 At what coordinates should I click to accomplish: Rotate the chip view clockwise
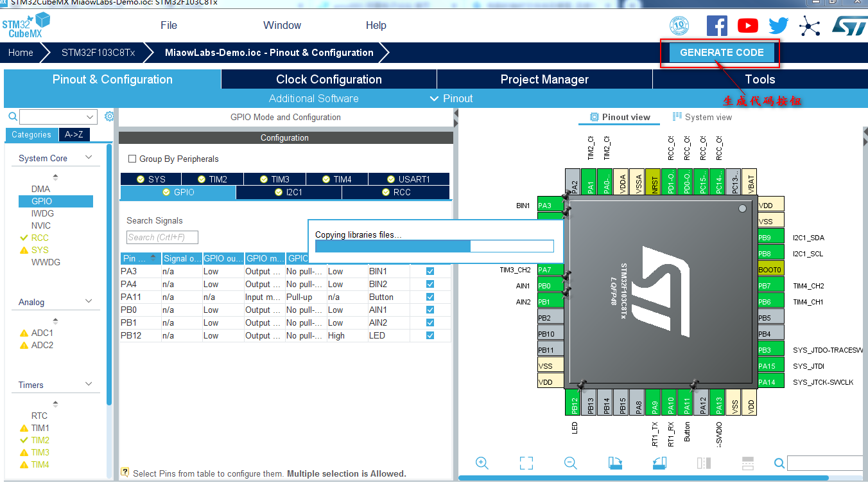click(615, 463)
